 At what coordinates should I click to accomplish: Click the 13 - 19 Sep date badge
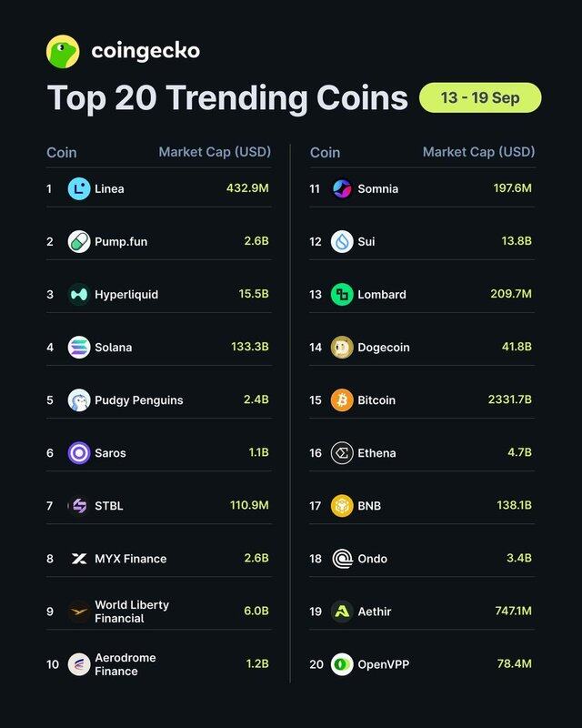click(x=480, y=97)
